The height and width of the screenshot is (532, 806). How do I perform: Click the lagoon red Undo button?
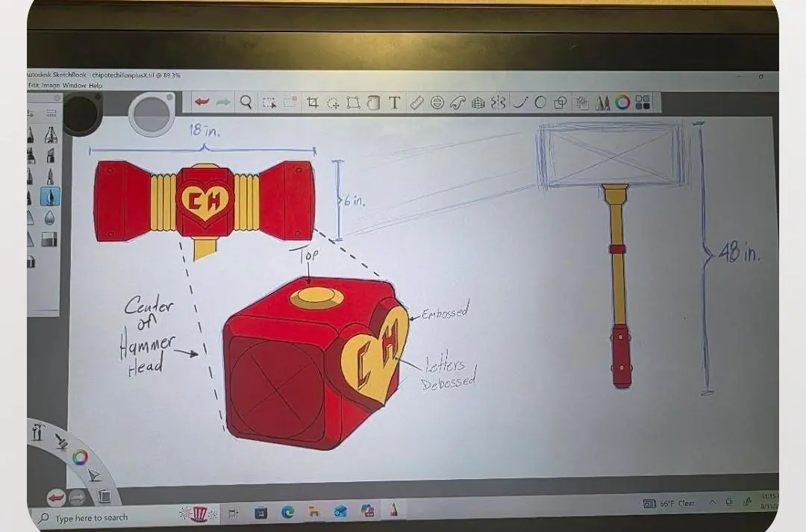coord(56,498)
